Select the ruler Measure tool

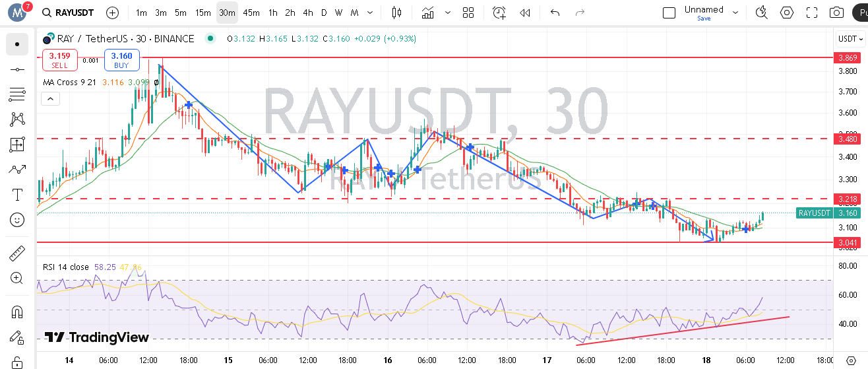click(x=17, y=253)
